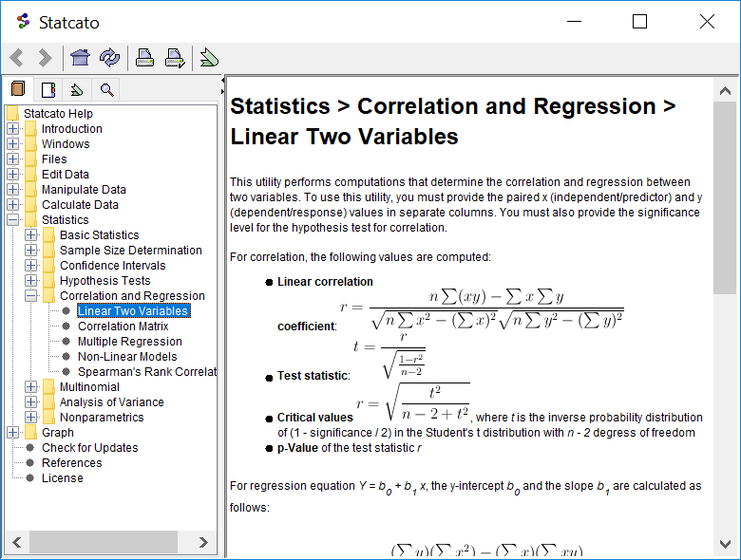
Task: Click the Print icon in toolbar
Action: (144, 58)
